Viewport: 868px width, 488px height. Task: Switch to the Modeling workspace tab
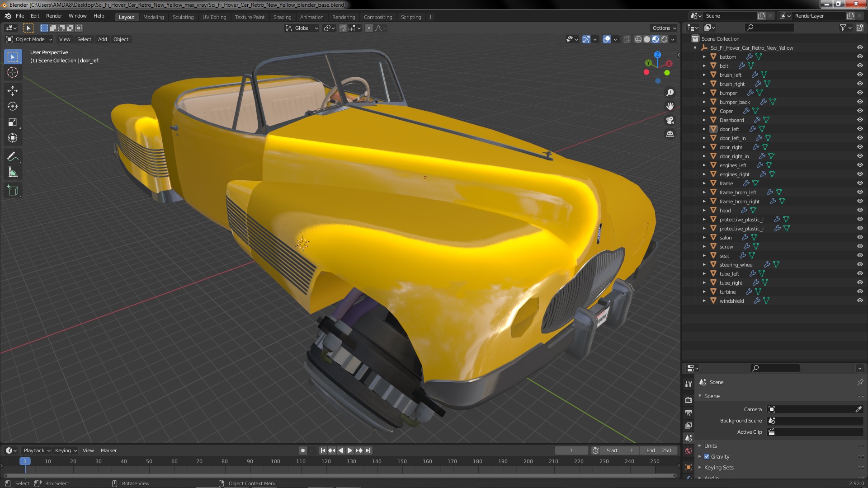coord(153,17)
